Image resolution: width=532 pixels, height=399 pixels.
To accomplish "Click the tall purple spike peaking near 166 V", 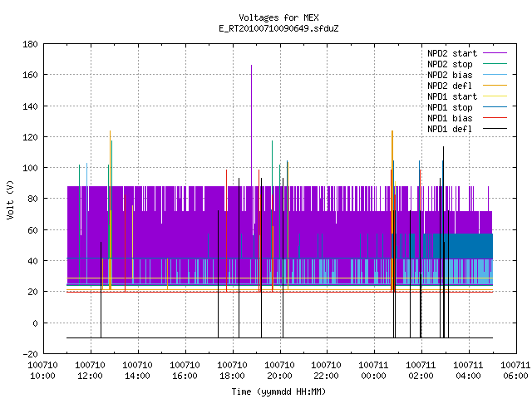I will (x=251, y=126).
